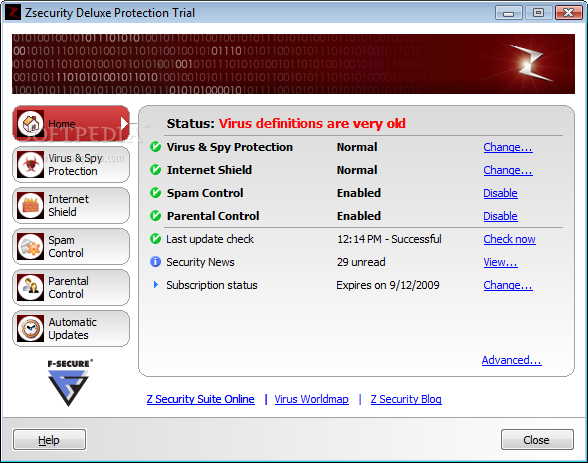The width and height of the screenshot is (588, 463).
Task: Click the Z logo in the banner
Action: [x=532, y=63]
